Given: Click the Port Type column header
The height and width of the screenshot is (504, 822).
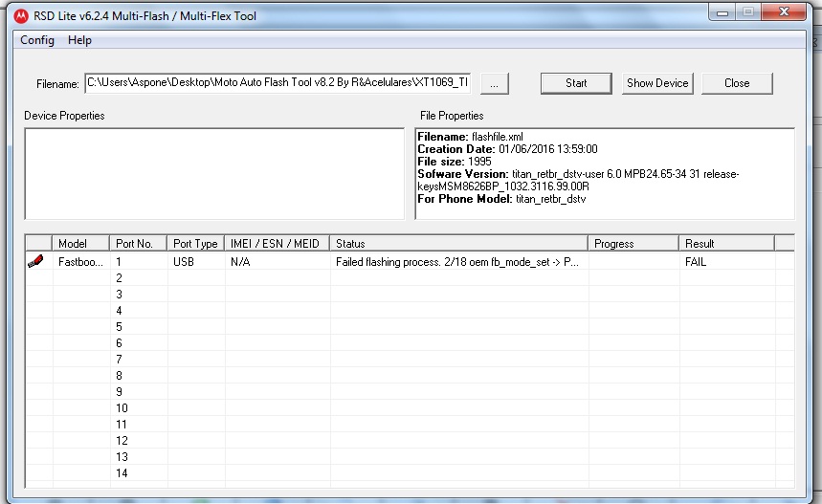Looking at the screenshot, I should [195, 244].
